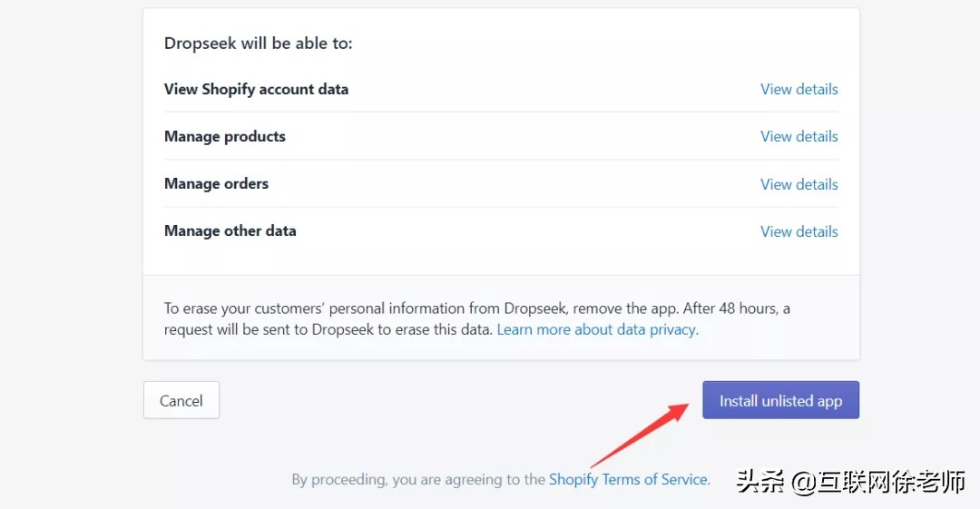
Task: Expand details for View Shopify account data
Action: tap(799, 89)
